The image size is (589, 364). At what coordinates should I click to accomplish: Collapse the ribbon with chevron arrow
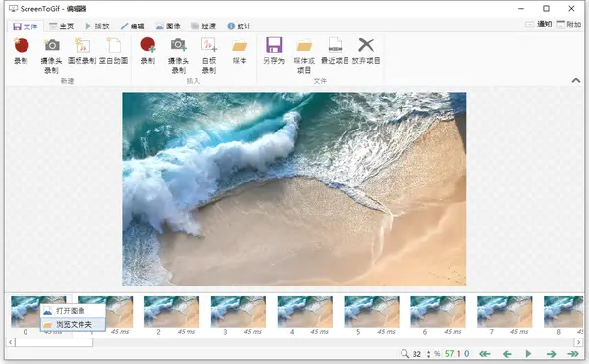(x=576, y=80)
